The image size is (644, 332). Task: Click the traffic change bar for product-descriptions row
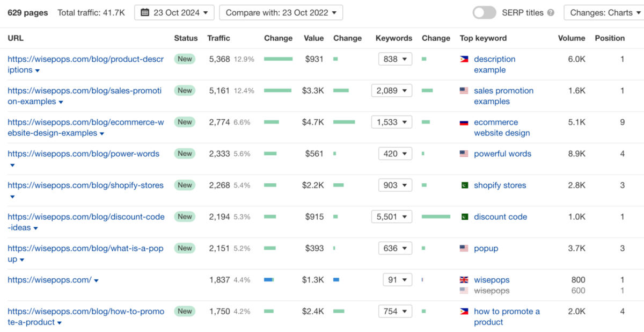pyautogui.click(x=278, y=59)
